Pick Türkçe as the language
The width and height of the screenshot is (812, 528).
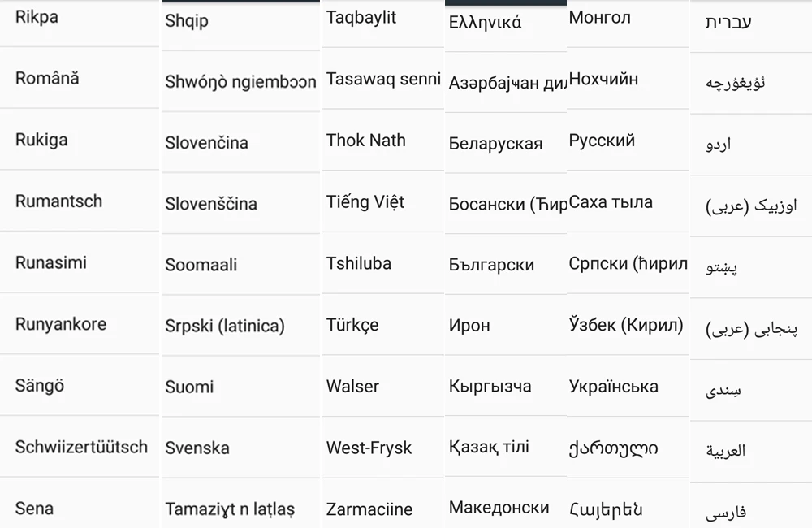(383, 324)
